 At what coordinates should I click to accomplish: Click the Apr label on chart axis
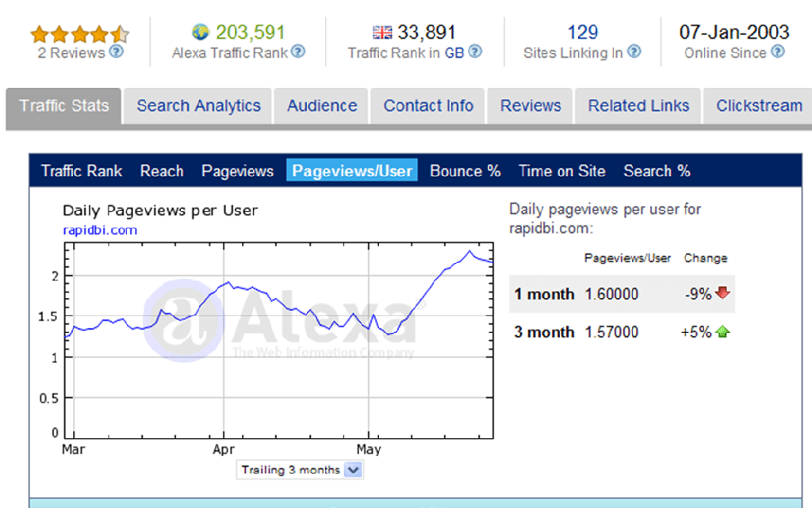(223, 449)
